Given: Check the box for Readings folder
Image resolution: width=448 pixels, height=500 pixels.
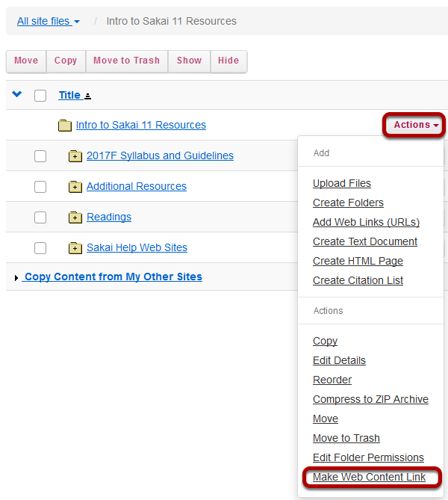Looking at the screenshot, I should (x=40, y=217).
